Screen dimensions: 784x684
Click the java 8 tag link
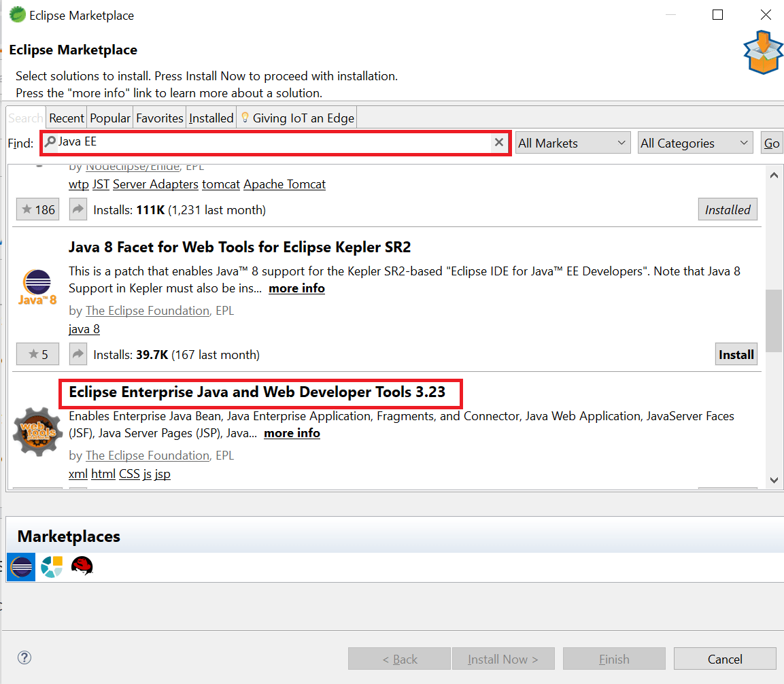point(84,329)
